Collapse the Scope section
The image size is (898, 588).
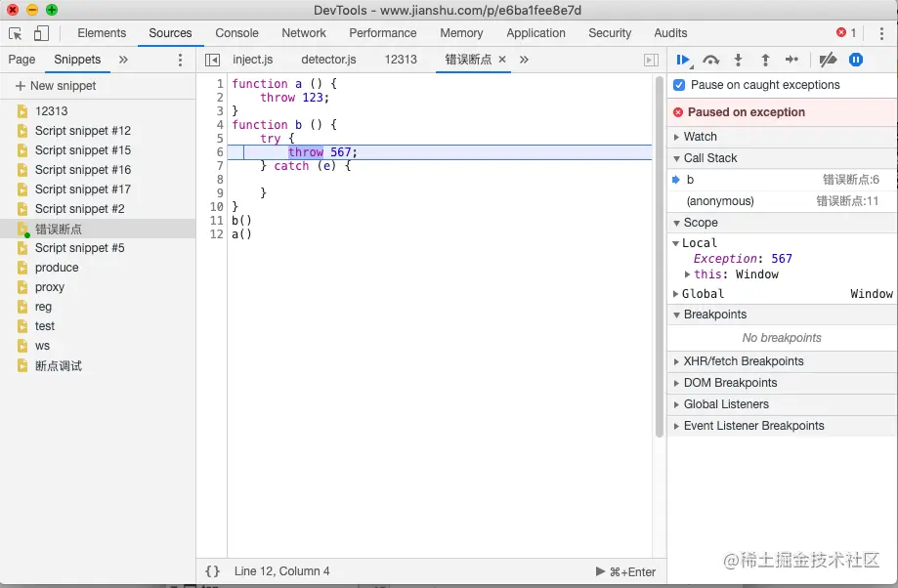[x=782, y=223]
